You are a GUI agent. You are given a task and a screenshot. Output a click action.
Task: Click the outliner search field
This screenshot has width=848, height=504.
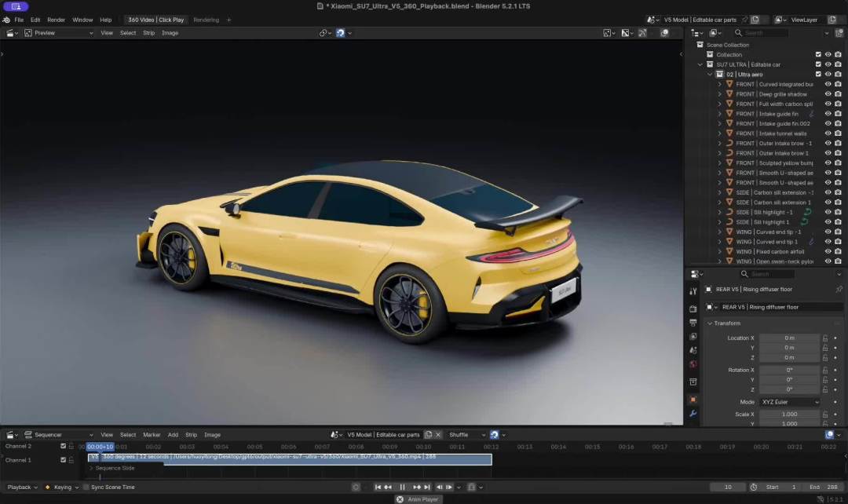(x=762, y=33)
